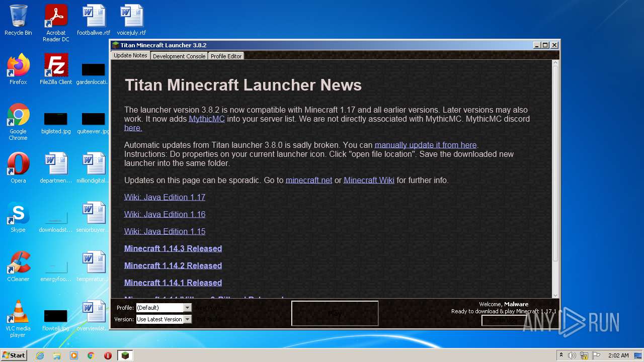Open the Version dropdown showing Use Latest Version
This screenshot has width=644, height=362.
tap(164, 319)
